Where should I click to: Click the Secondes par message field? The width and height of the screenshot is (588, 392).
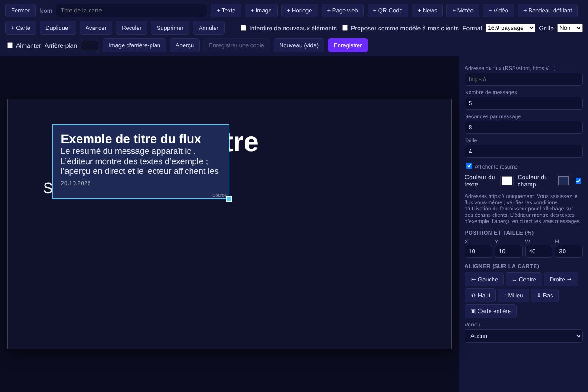click(523, 127)
